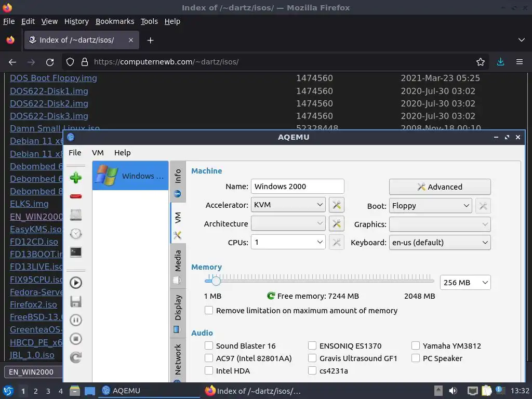Open AQEMU Help menu
This screenshot has width=532, height=399.
(x=123, y=153)
